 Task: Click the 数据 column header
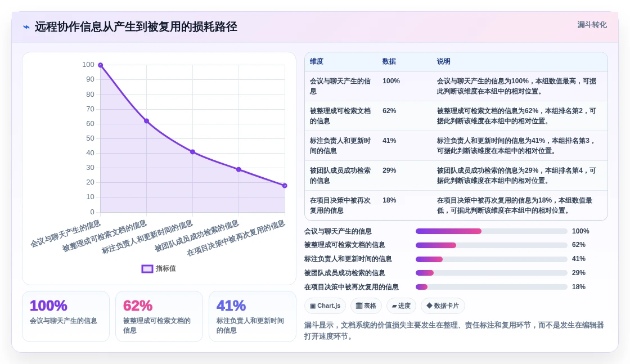click(x=389, y=61)
